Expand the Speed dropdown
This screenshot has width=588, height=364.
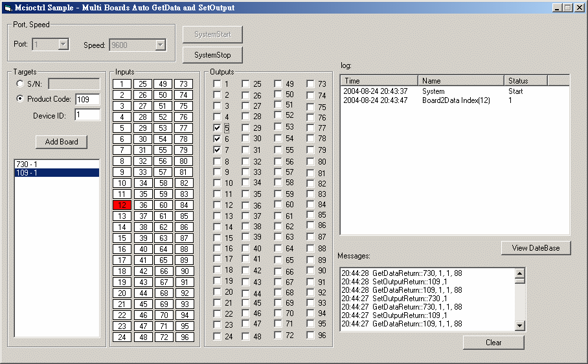pyautogui.click(x=160, y=45)
